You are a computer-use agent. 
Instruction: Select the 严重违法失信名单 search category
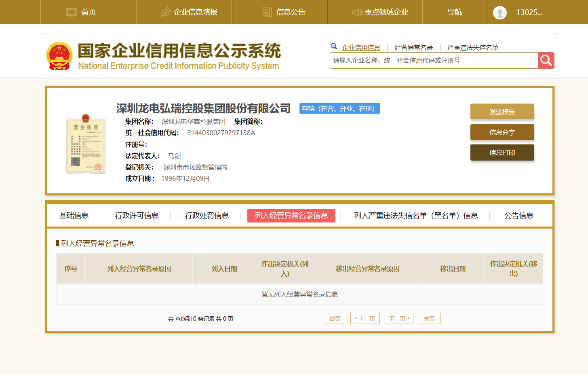click(x=472, y=47)
